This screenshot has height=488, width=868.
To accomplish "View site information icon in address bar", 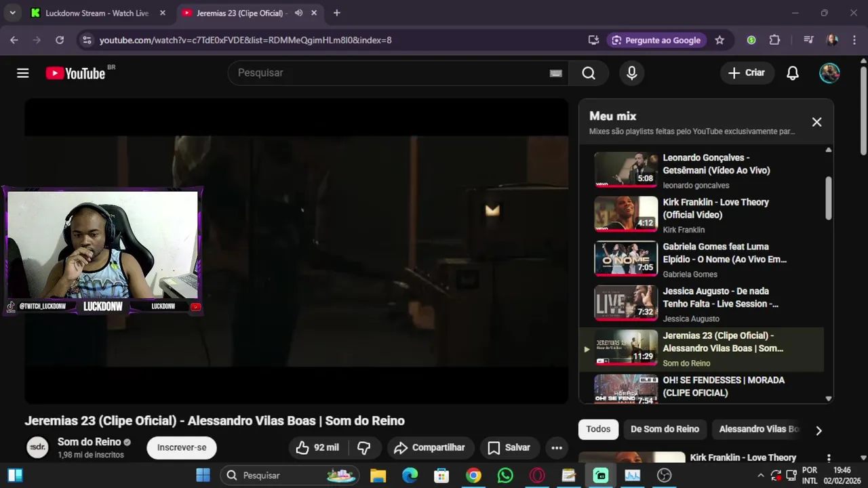I will [x=86, y=40].
